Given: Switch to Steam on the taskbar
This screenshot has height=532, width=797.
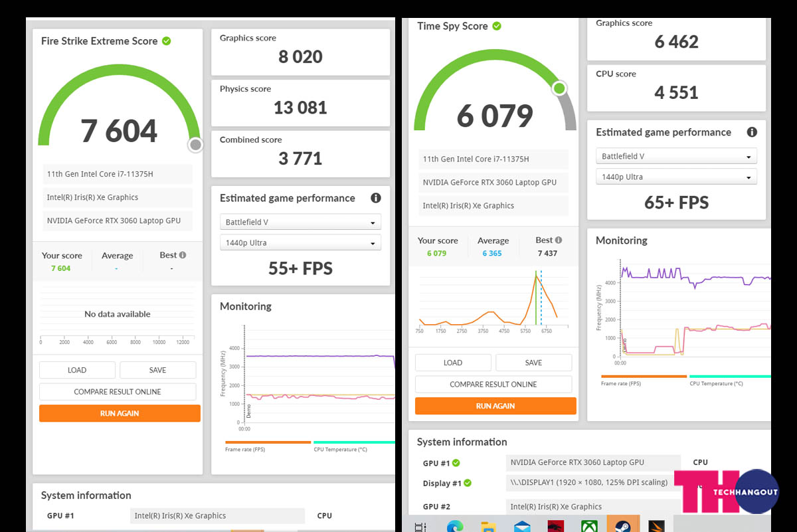Looking at the screenshot, I should click(623, 524).
